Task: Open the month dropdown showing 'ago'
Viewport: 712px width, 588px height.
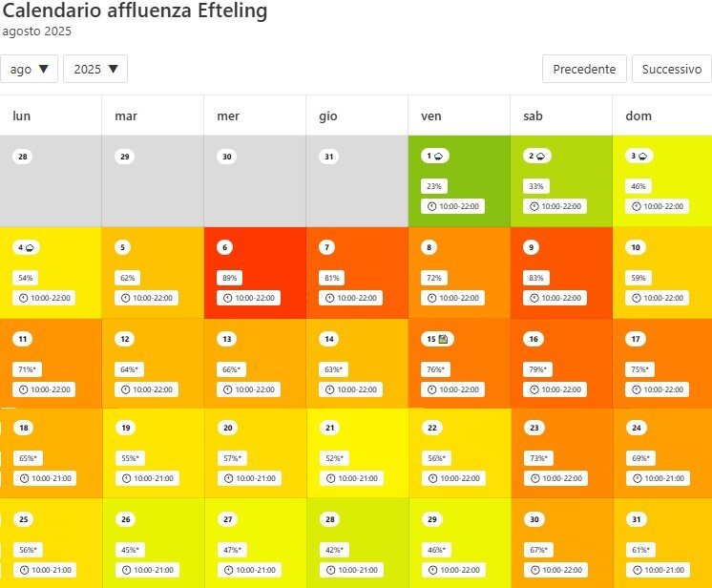Action: coord(30,69)
